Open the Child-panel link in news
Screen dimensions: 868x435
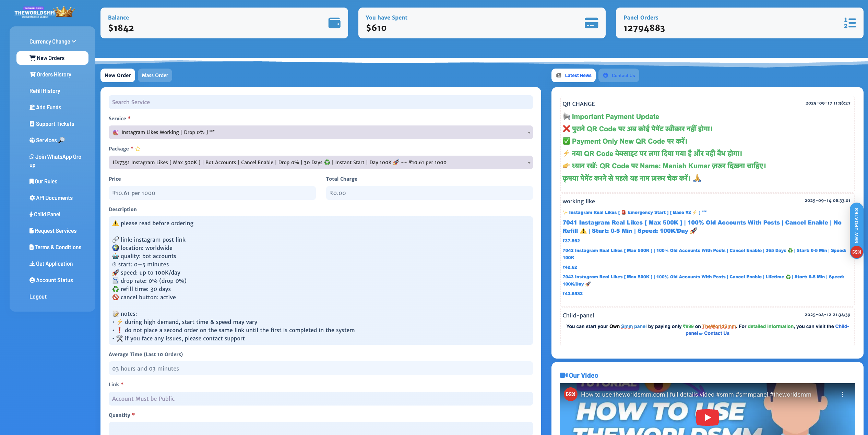pos(842,326)
